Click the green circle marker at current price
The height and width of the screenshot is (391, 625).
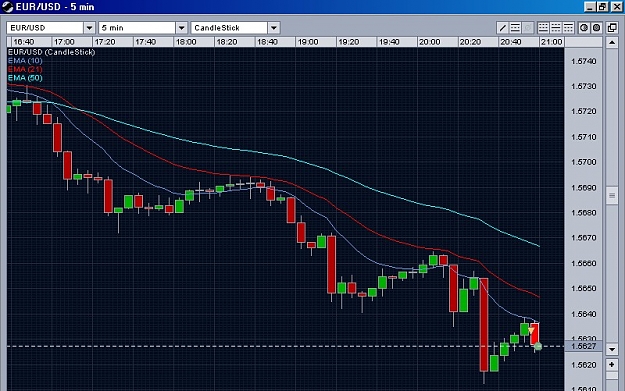[x=538, y=346]
